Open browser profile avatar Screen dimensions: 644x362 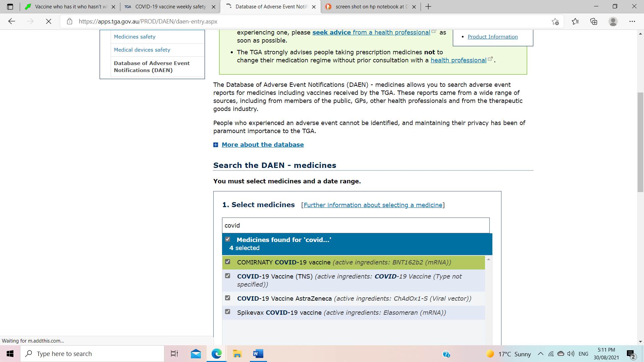click(613, 21)
